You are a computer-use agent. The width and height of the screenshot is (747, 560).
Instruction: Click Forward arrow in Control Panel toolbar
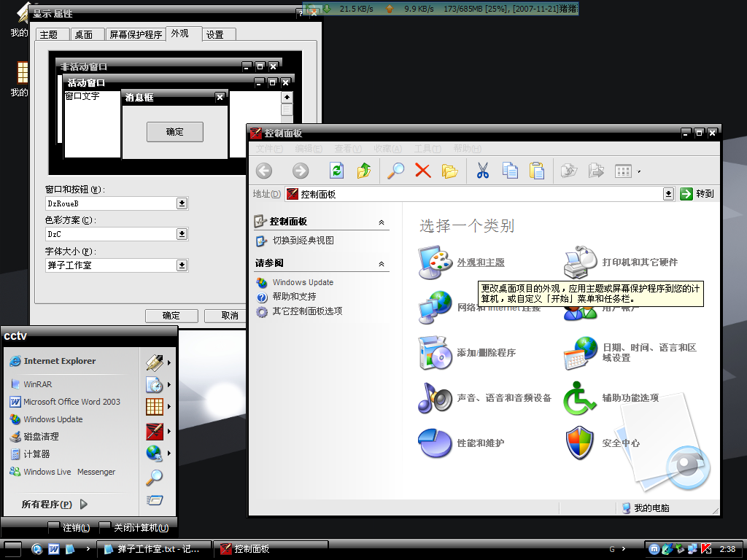point(300,171)
